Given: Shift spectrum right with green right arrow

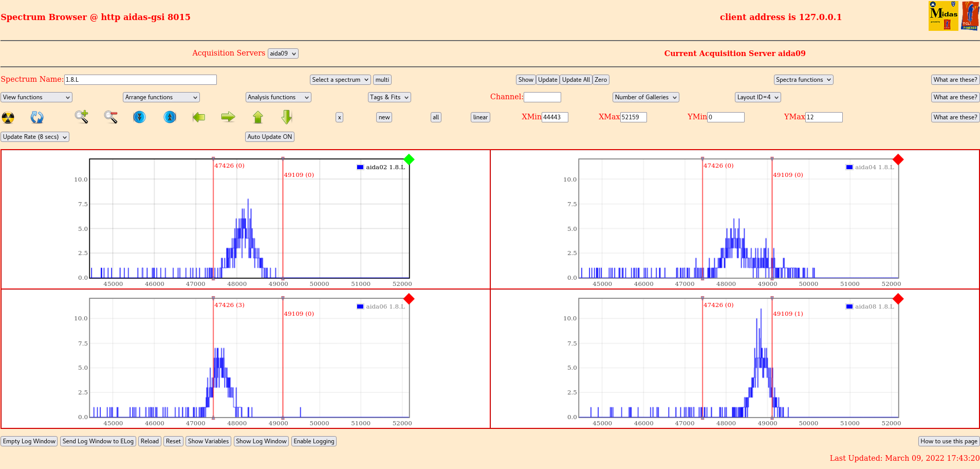Looking at the screenshot, I should [x=228, y=117].
